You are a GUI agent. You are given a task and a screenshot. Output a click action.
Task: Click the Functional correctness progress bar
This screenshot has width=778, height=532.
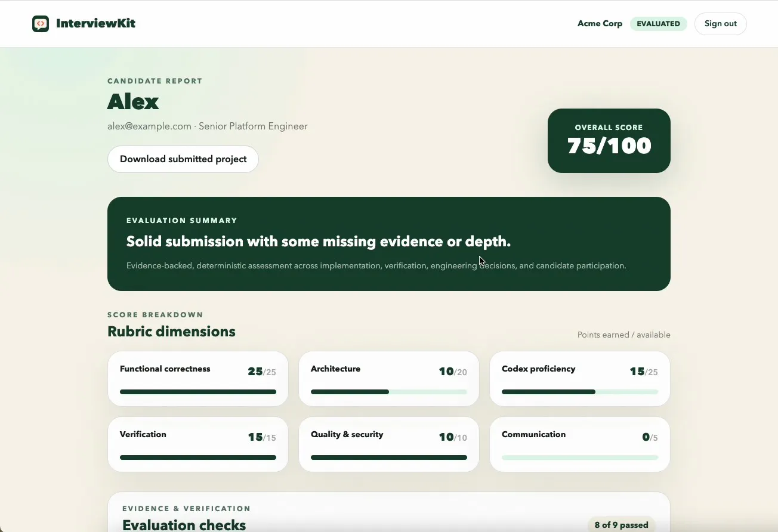point(198,392)
